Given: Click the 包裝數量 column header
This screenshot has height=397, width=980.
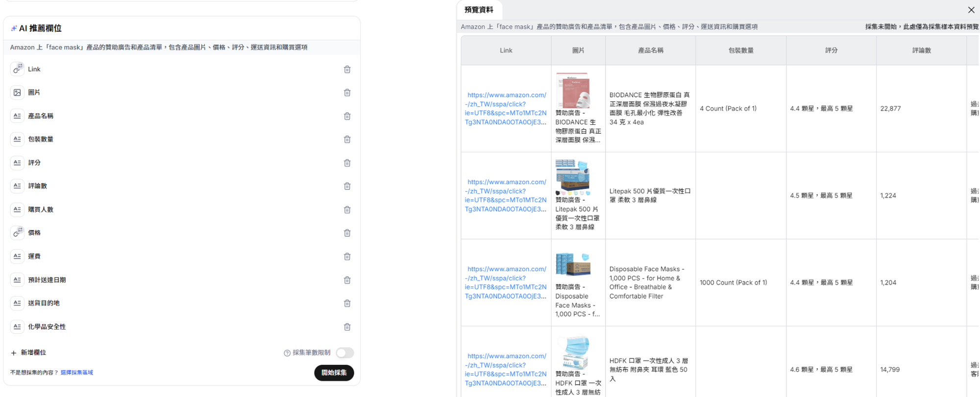Looking at the screenshot, I should click(741, 50).
